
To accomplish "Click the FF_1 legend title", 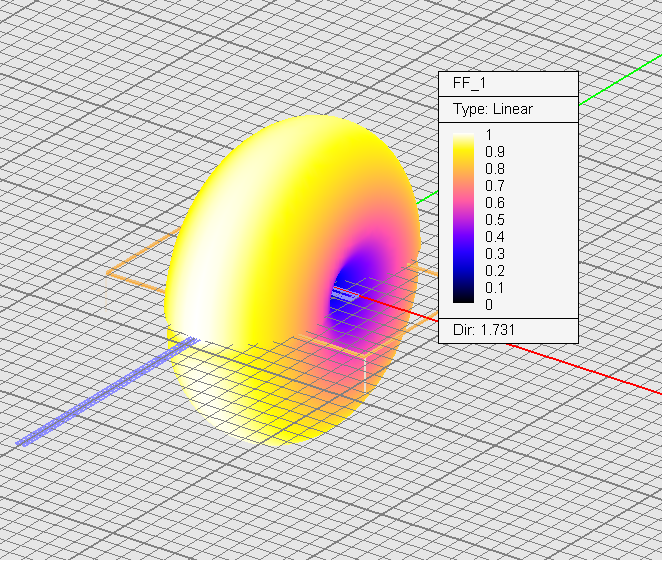I will point(469,83).
